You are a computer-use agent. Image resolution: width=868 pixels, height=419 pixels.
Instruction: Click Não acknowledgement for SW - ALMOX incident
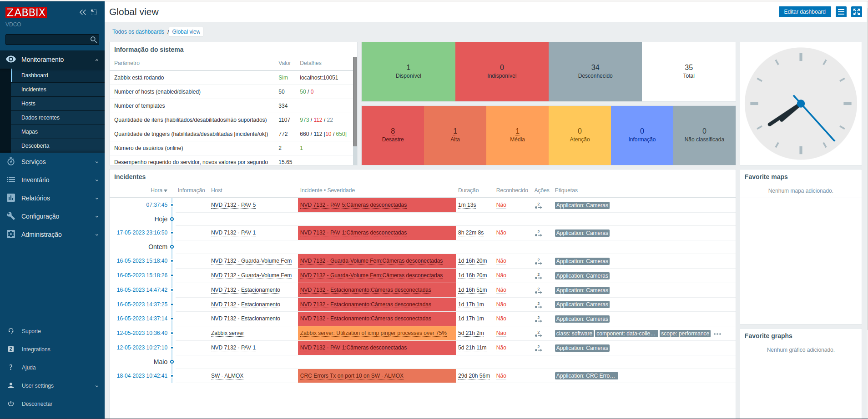501,376
